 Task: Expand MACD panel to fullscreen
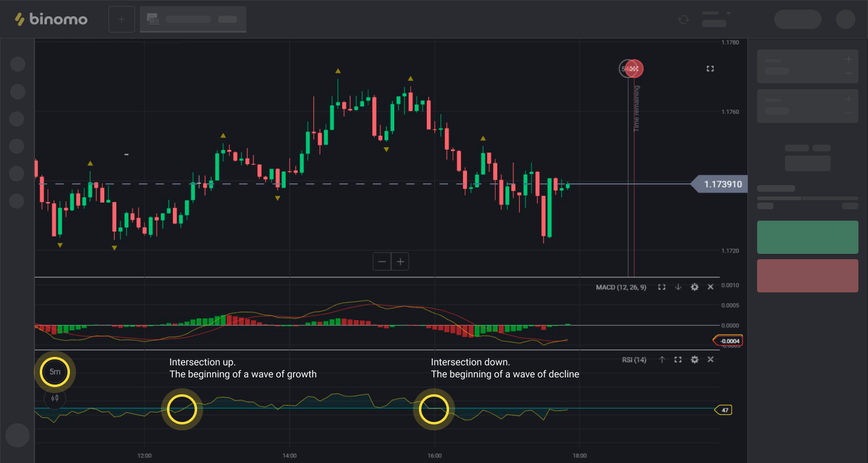pyautogui.click(x=662, y=287)
